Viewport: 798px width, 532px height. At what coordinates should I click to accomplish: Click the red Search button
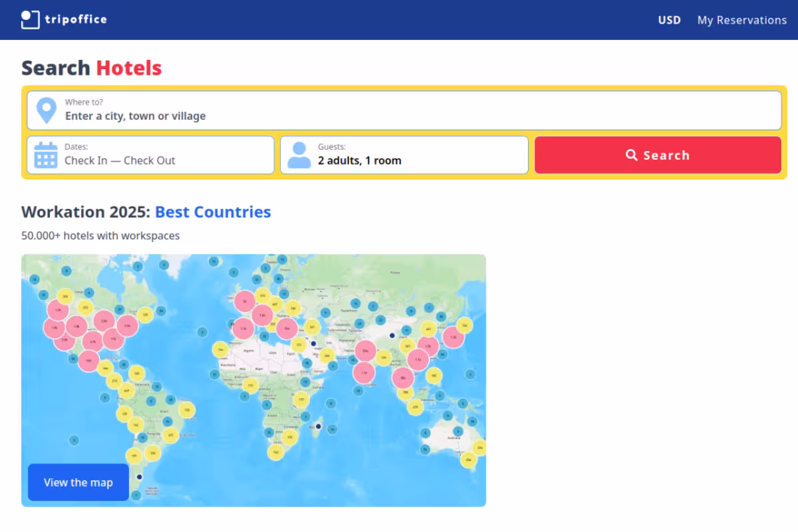pyautogui.click(x=658, y=155)
